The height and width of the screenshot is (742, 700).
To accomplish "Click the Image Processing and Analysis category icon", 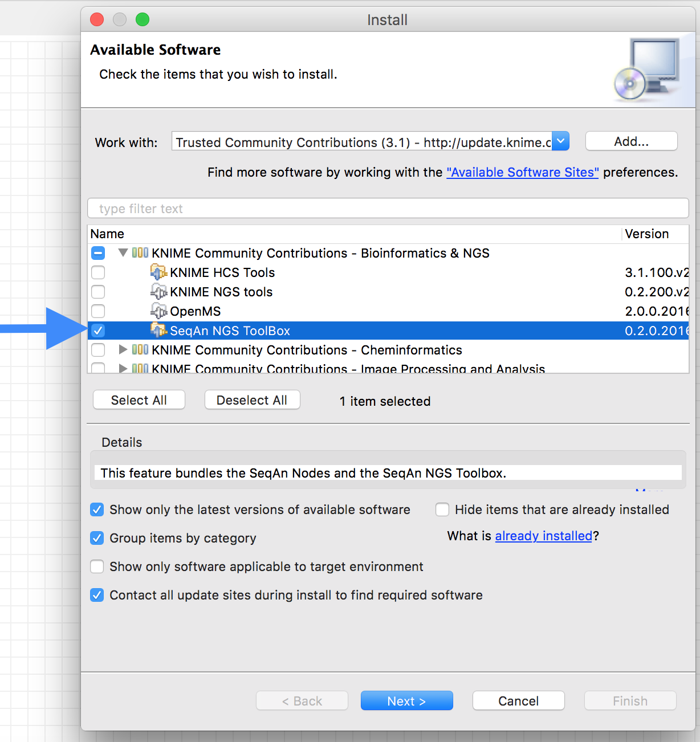I will point(140,368).
